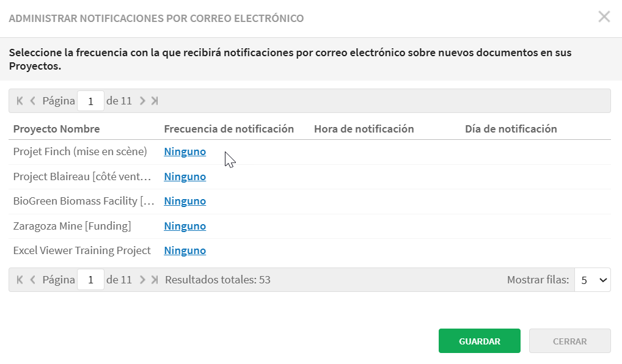Close the email notifications dialog with X
This screenshot has height=364, width=622.
pyautogui.click(x=604, y=16)
